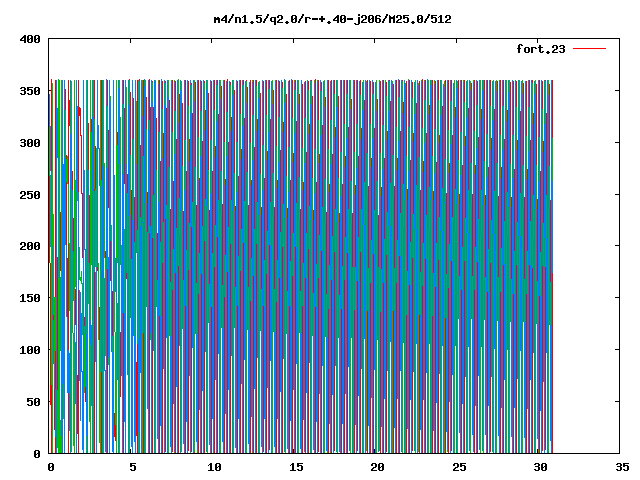Click y-axis label 400
Screen dimensions: 640x480
pos(30,39)
